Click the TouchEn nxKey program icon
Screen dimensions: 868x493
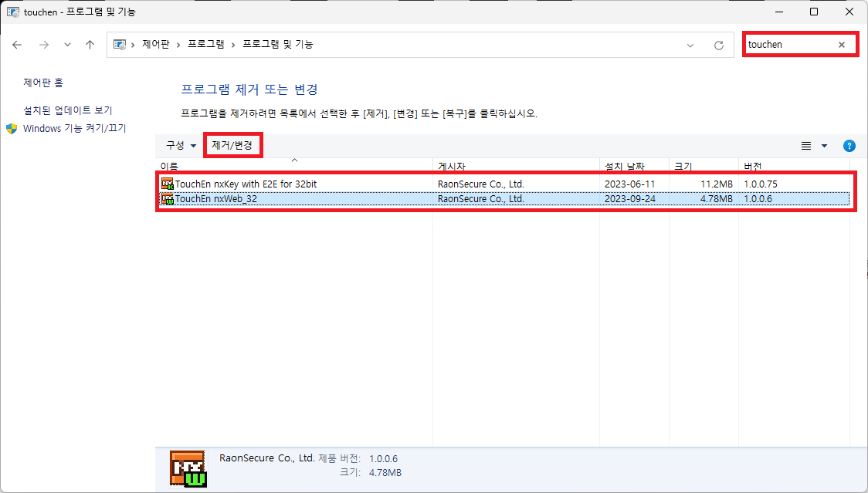(167, 184)
